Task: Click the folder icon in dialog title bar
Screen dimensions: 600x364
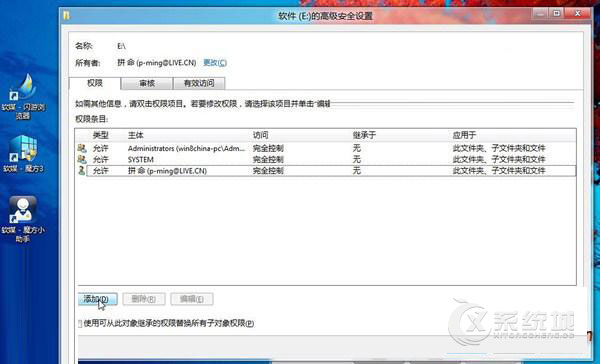Action: point(67,16)
